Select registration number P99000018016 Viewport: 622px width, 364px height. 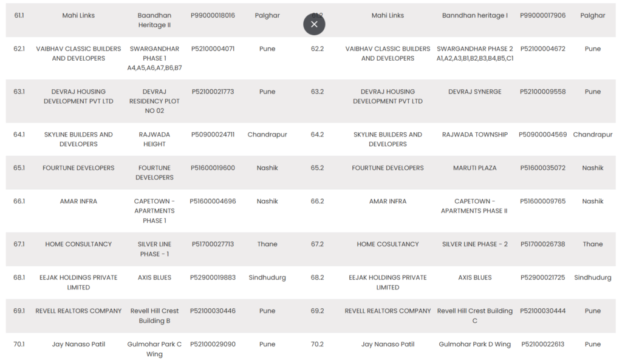click(213, 15)
